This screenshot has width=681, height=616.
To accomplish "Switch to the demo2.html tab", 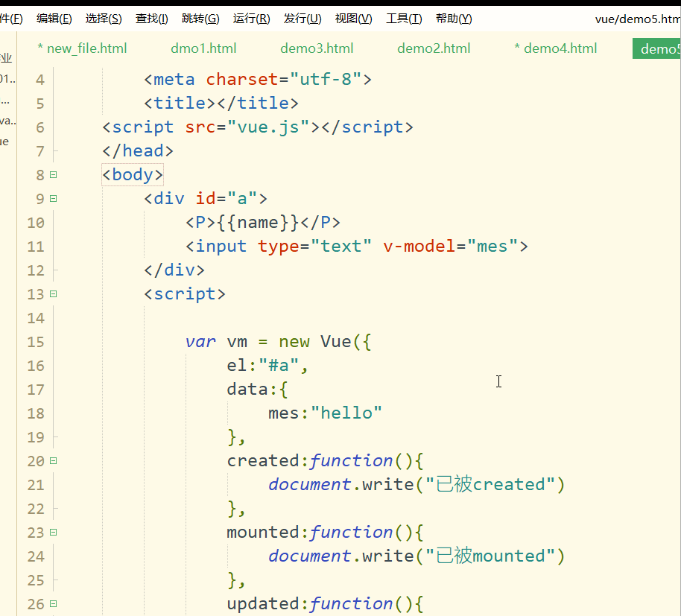I will [434, 48].
